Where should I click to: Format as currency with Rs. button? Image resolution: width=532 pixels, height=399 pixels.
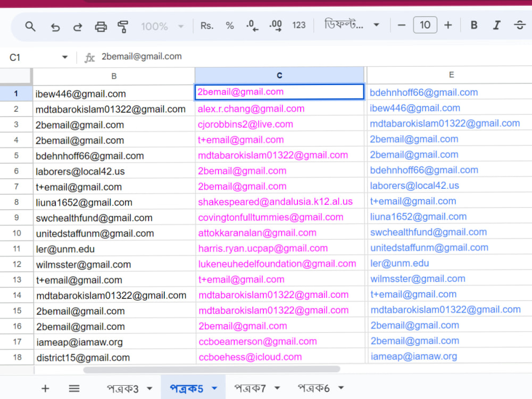[207, 26]
